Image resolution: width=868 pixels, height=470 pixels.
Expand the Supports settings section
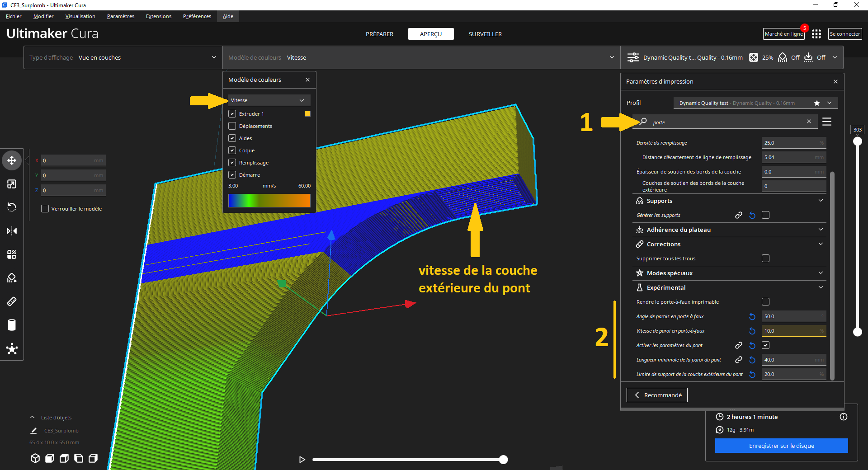[729, 201]
